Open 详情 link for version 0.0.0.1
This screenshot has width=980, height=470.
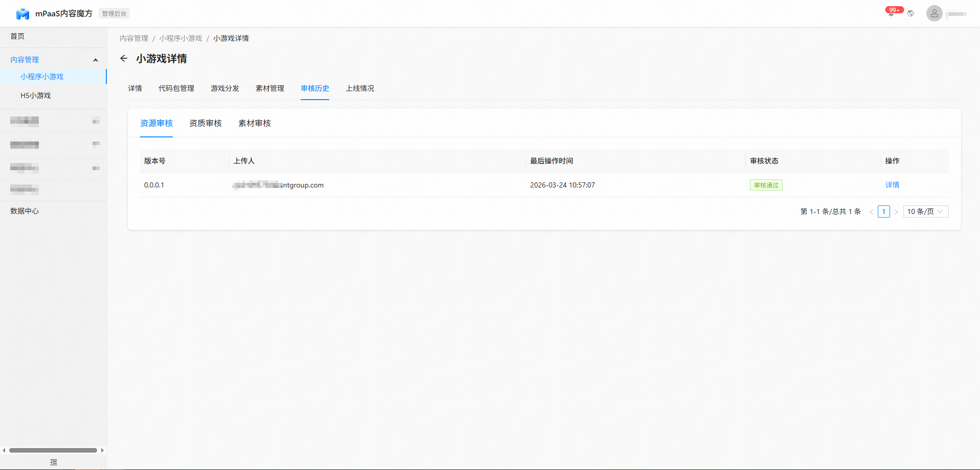coord(892,185)
